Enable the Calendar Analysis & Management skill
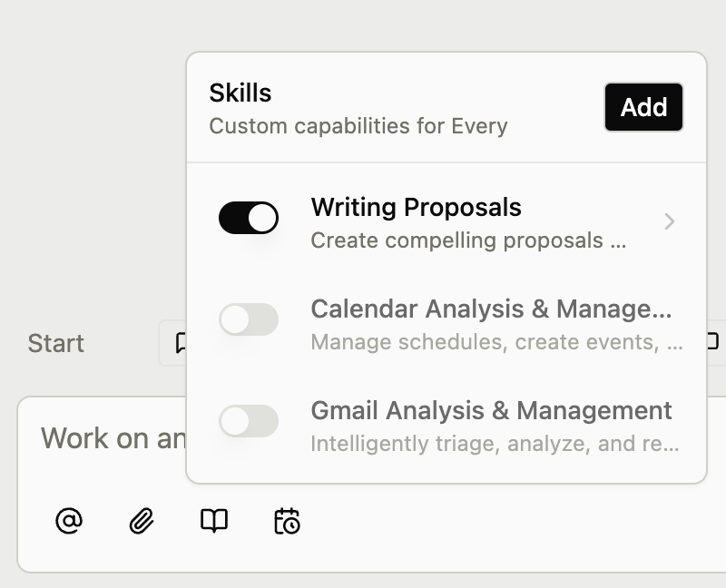This screenshot has height=588, width=726. tap(249, 318)
